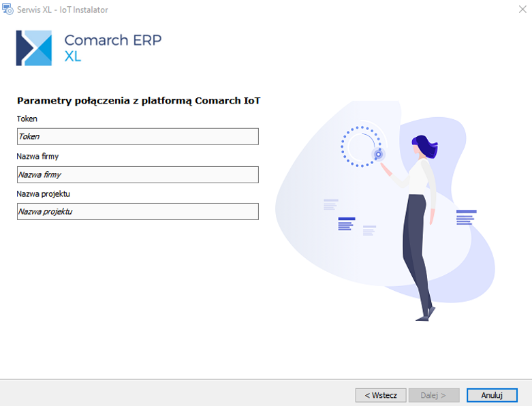Click the 'Nazwa projektu' label text
Viewport: 532px width, 406px height.
click(x=43, y=194)
